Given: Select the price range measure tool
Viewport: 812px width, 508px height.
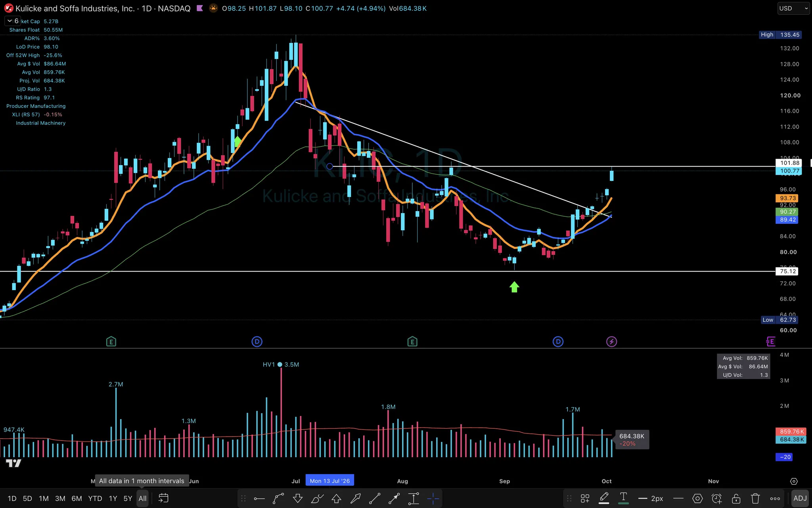Looking at the screenshot, I should [414, 498].
